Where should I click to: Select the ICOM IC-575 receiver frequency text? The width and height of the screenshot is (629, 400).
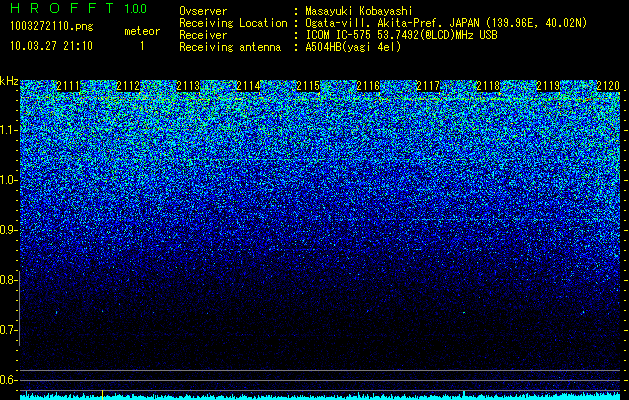tap(401, 35)
